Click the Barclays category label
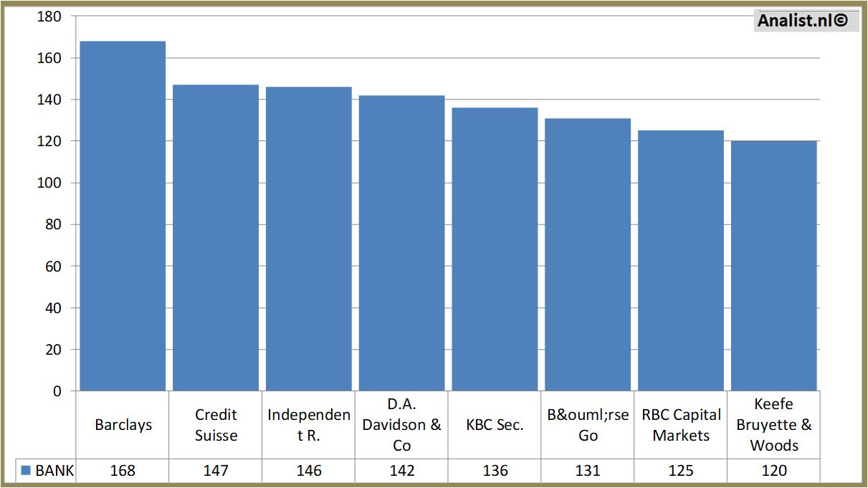This screenshot has width=868, height=488. pyautogui.click(x=123, y=425)
